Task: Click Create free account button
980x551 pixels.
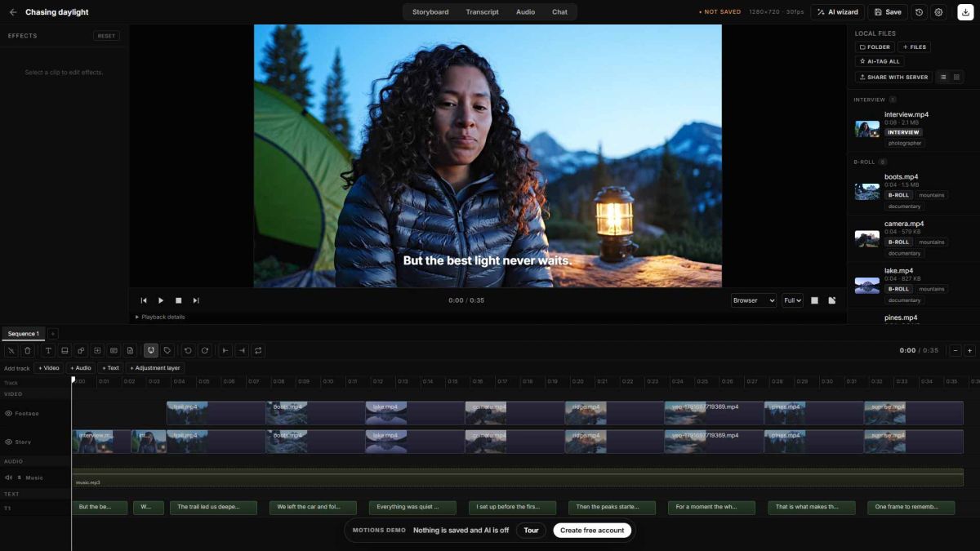Action: pyautogui.click(x=592, y=531)
